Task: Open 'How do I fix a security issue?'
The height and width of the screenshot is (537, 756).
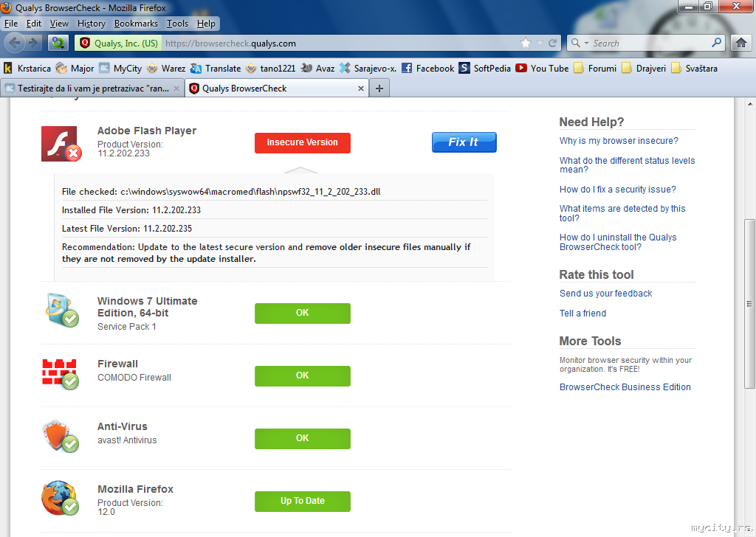Action: [618, 190]
